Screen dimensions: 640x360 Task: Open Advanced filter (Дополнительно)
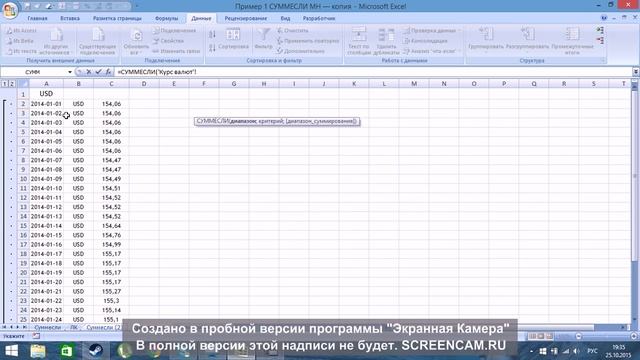(x=301, y=51)
